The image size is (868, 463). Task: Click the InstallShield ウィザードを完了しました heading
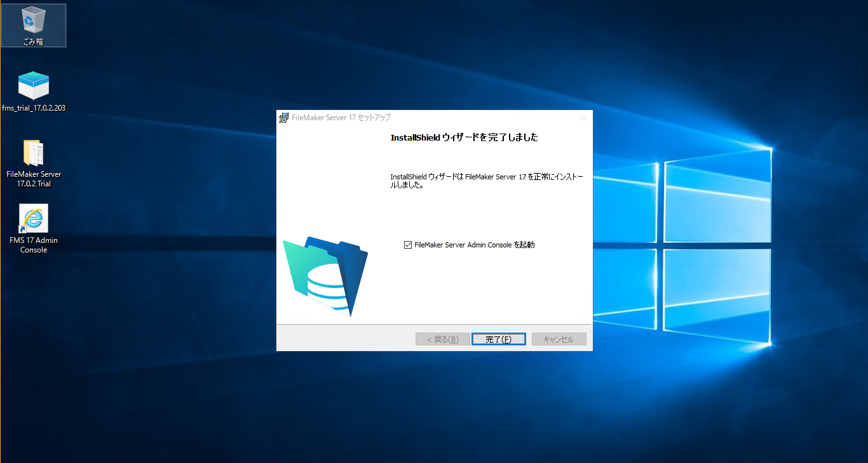pos(463,137)
